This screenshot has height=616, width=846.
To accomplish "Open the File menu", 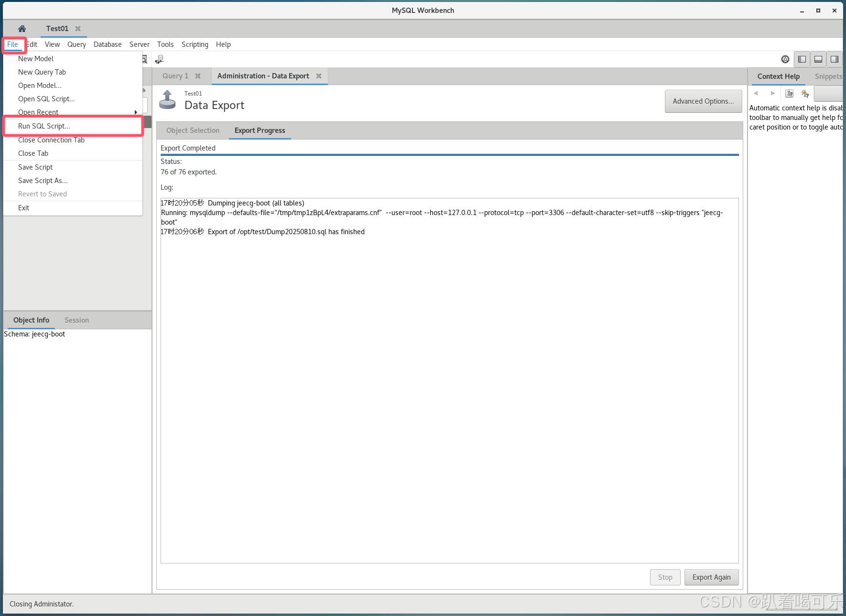I will (12, 44).
